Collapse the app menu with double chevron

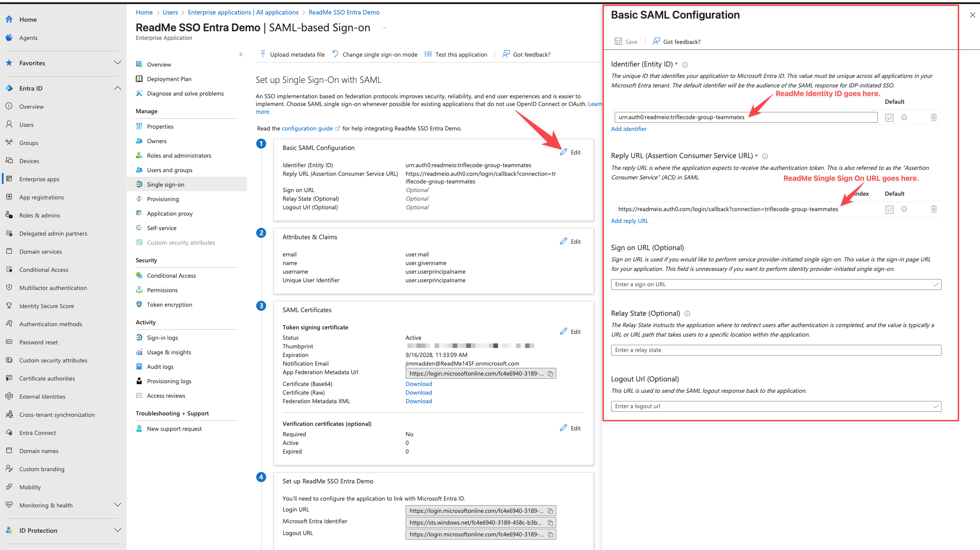(241, 54)
